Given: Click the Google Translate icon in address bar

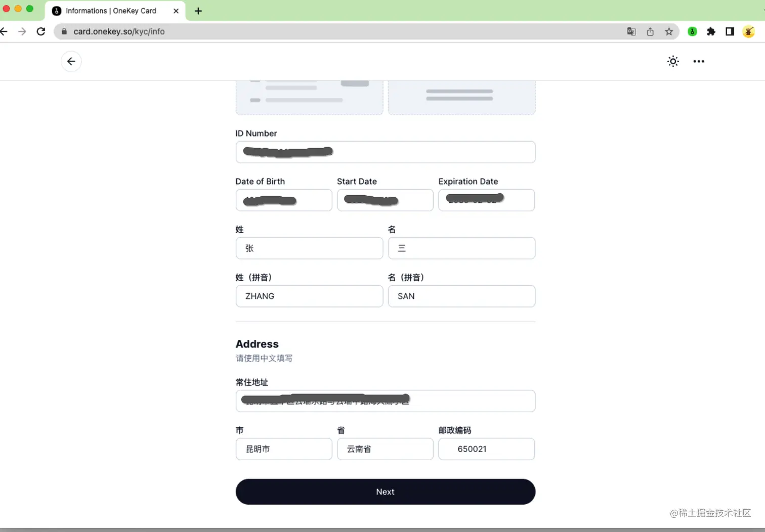Looking at the screenshot, I should pyautogui.click(x=631, y=31).
